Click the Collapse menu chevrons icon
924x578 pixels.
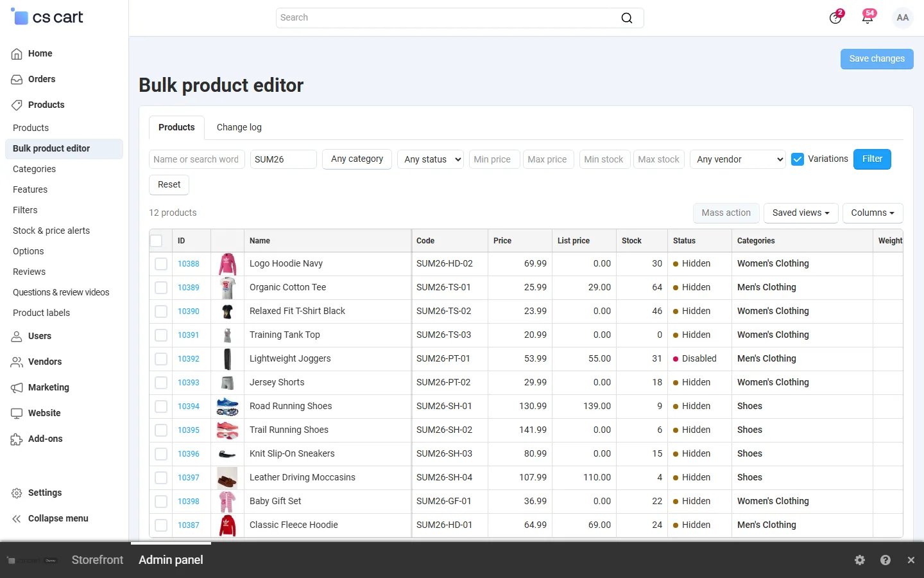point(17,519)
